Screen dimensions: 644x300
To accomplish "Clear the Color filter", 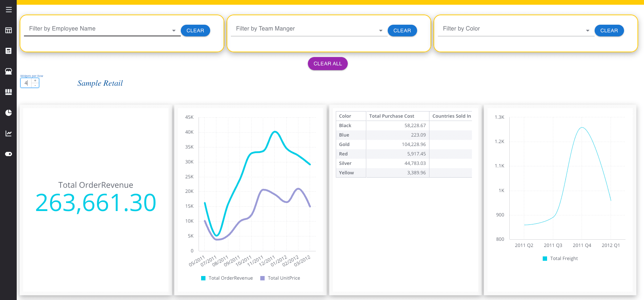I will tap(609, 31).
